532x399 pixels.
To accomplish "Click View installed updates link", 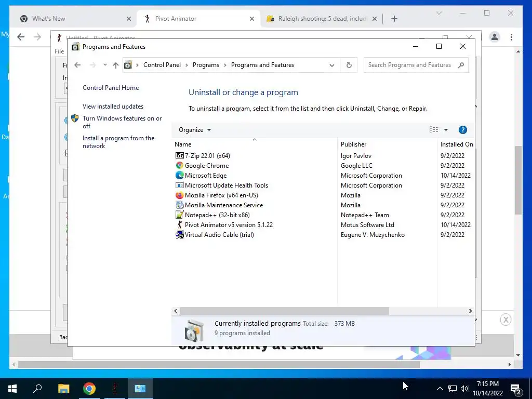I will pyautogui.click(x=113, y=106).
